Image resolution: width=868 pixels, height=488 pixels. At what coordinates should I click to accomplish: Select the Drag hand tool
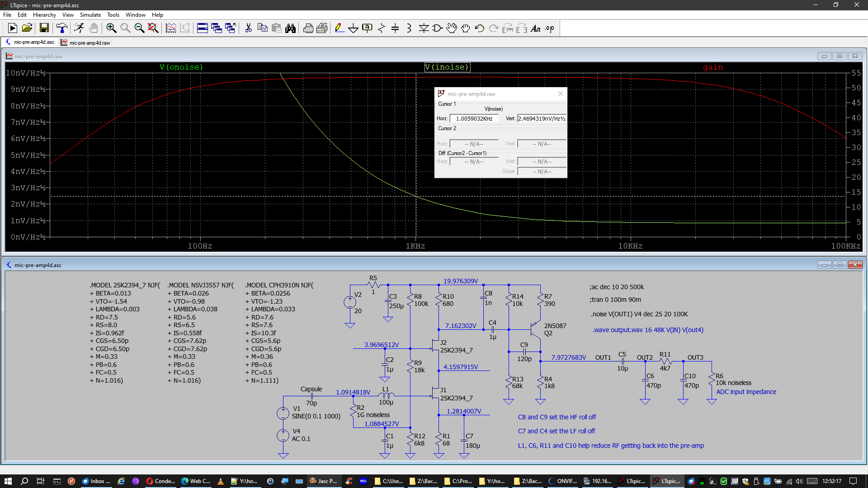pos(466,28)
